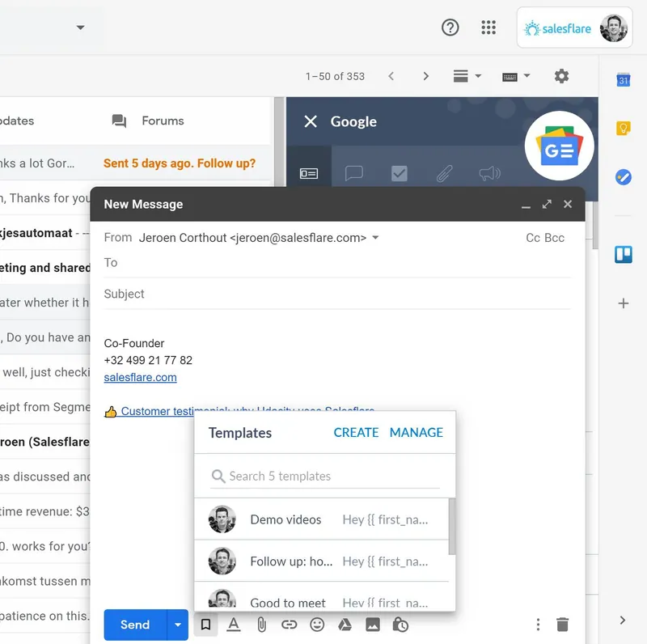
Task: Insert an emoji
Action: [x=317, y=625]
